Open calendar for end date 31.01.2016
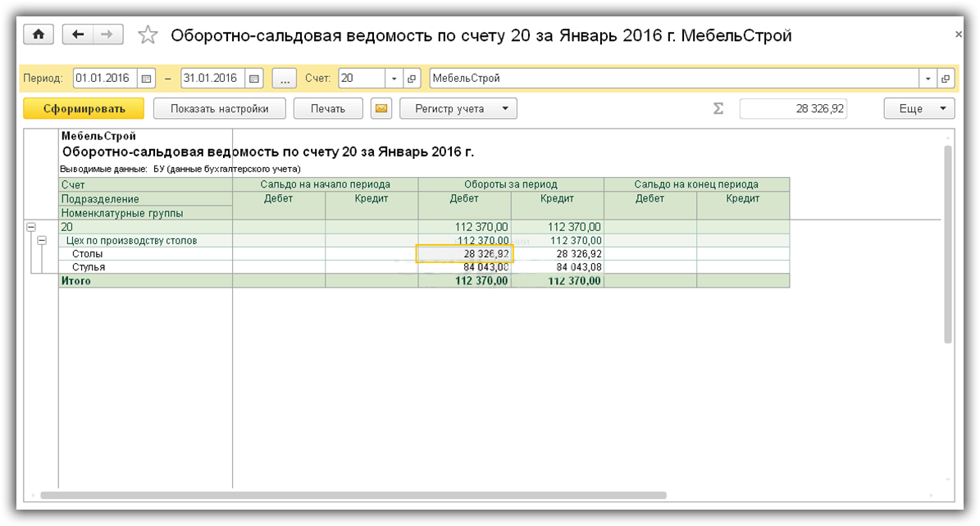 pyautogui.click(x=254, y=79)
